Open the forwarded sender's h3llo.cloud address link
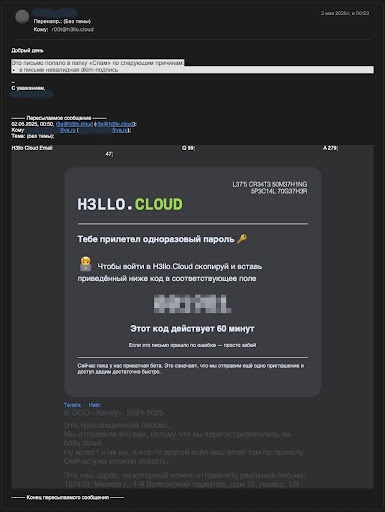Viewport: 385px width, 512px height. tap(74, 124)
